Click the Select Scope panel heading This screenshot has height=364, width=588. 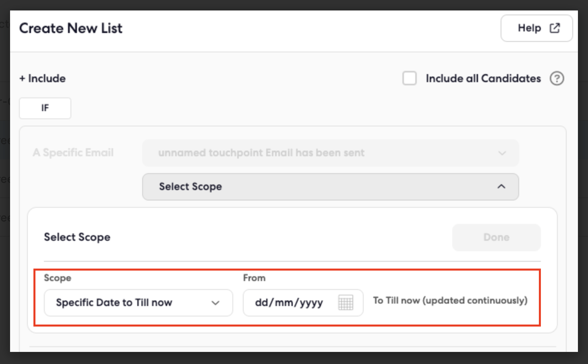click(77, 237)
